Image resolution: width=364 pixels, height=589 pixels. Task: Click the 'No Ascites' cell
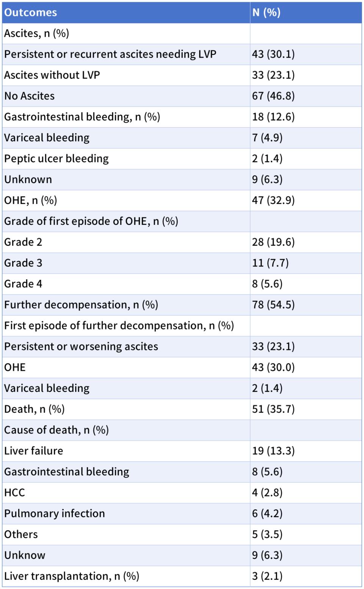[30, 96]
